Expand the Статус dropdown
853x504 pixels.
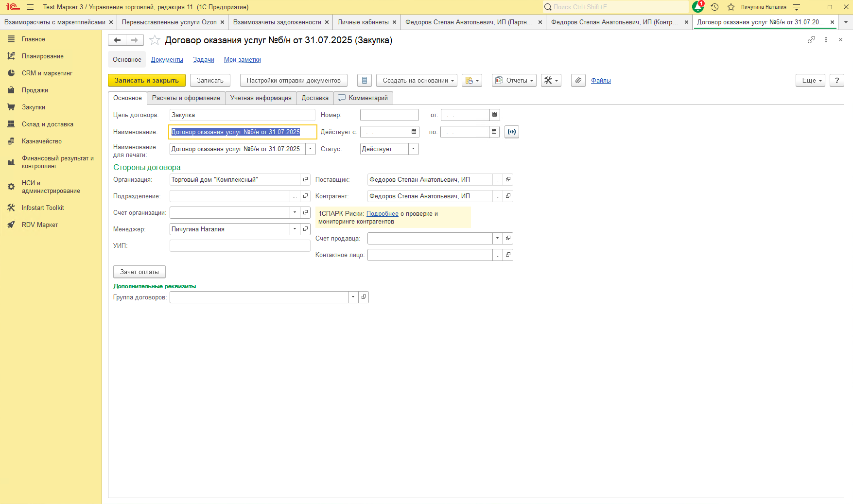click(x=413, y=149)
